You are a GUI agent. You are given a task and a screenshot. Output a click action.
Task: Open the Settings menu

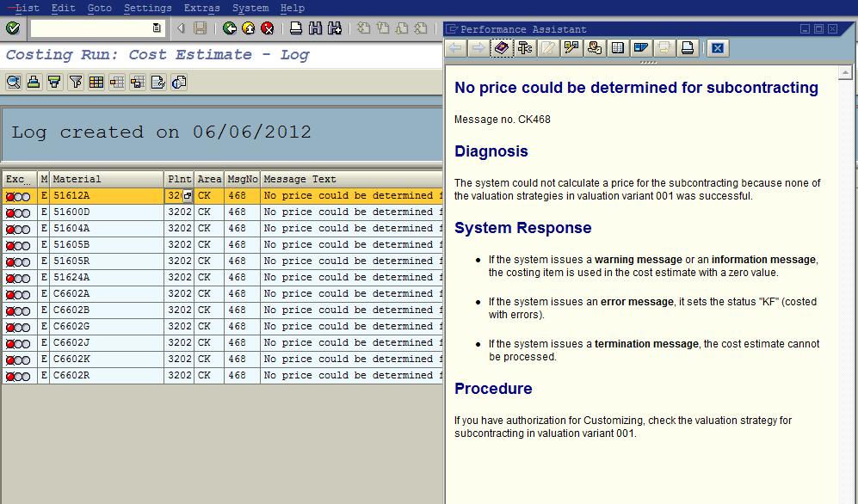click(x=148, y=8)
